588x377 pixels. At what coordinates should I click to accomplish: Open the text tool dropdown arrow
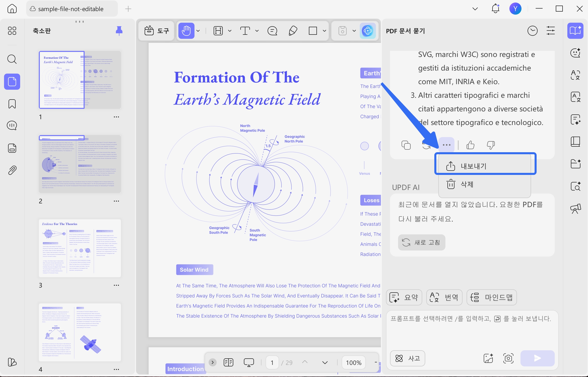click(x=257, y=31)
